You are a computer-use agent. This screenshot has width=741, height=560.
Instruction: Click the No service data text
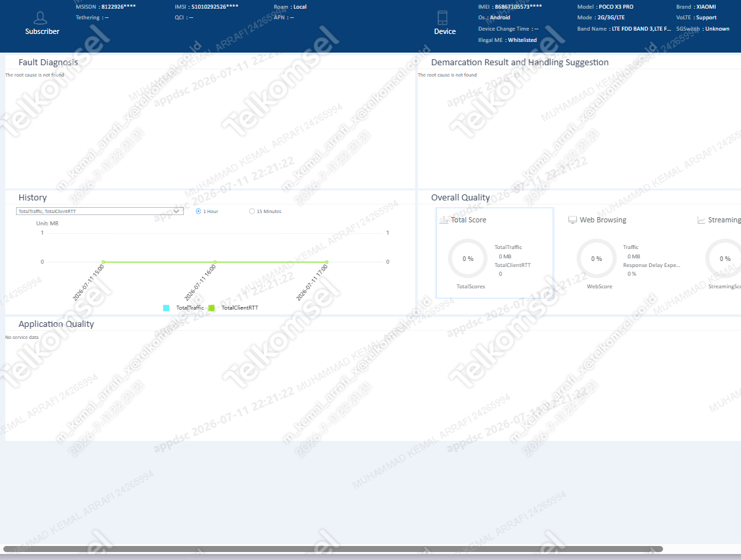pos(22,337)
